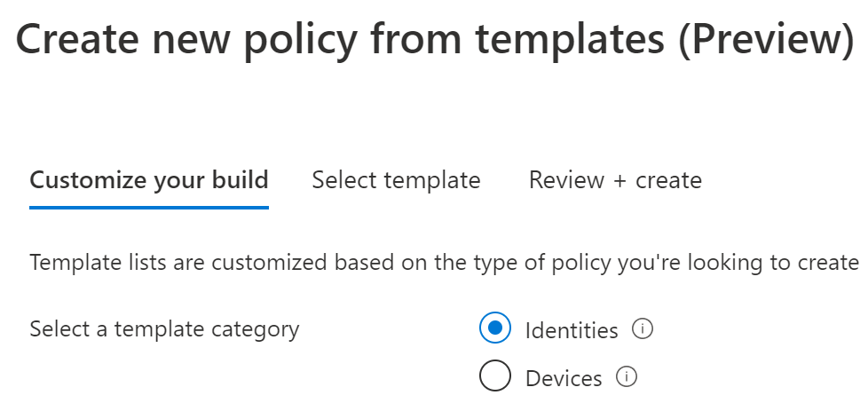This screenshot has width=868, height=411.
Task: Select the Identities radio button
Action: click(x=495, y=329)
